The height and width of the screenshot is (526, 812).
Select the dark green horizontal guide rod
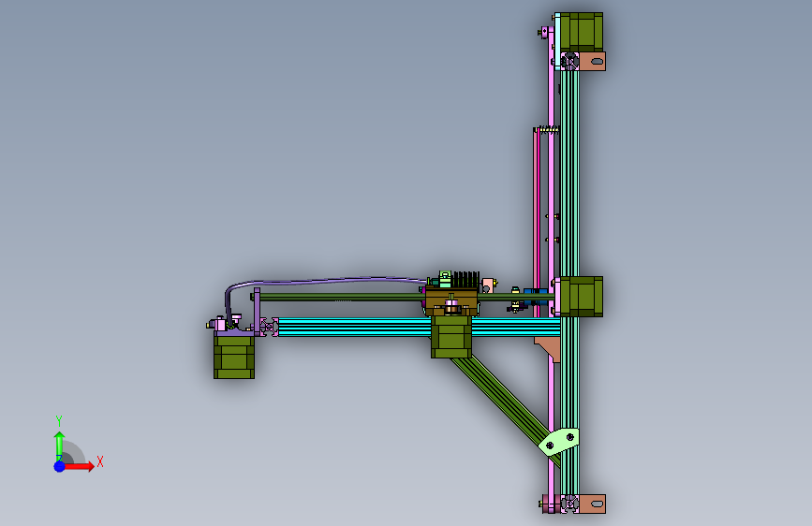(342, 298)
